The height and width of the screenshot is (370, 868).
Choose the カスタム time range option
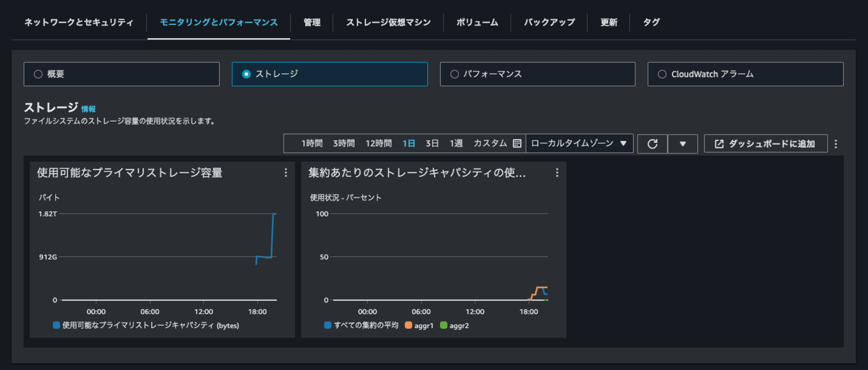[x=490, y=143]
